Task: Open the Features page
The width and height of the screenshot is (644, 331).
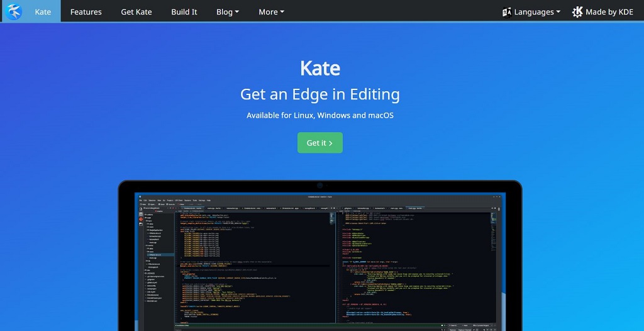Action: click(86, 12)
